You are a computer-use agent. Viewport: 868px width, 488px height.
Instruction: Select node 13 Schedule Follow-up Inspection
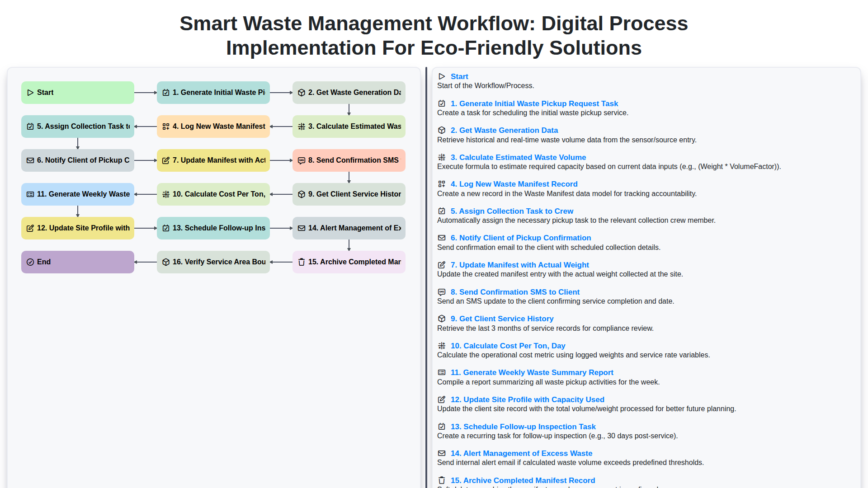point(213,228)
